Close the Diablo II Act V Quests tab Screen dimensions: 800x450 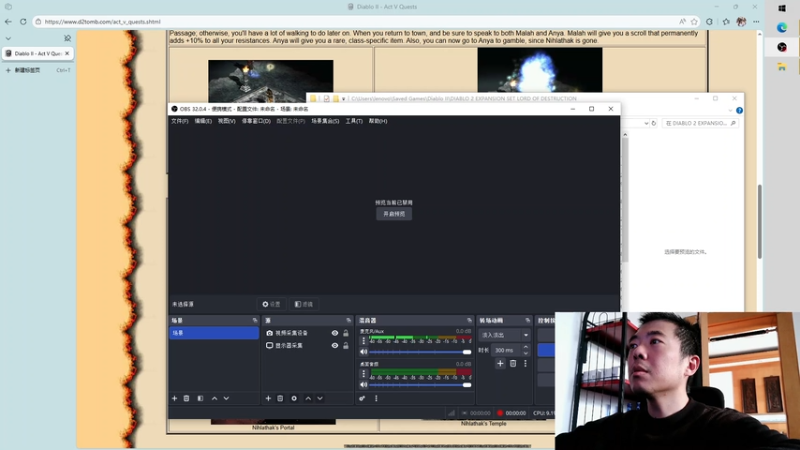pyautogui.click(x=67, y=53)
